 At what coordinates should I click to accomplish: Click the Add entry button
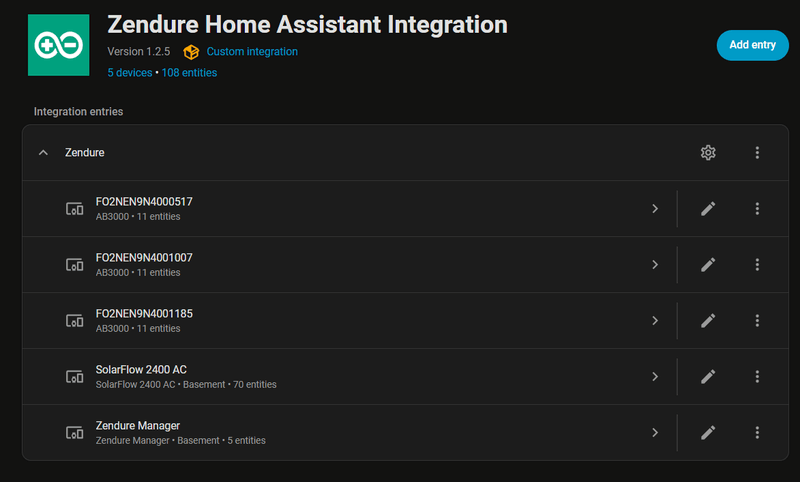tap(752, 45)
